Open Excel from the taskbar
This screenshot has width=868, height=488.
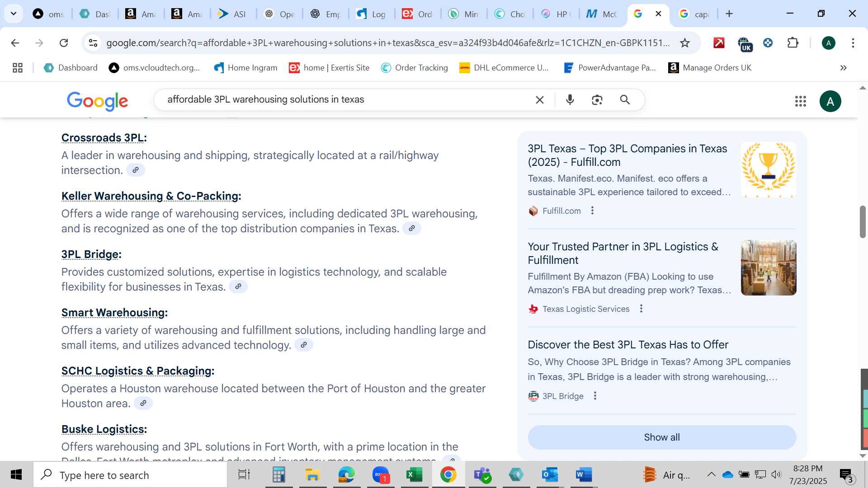click(x=414, y=474)
